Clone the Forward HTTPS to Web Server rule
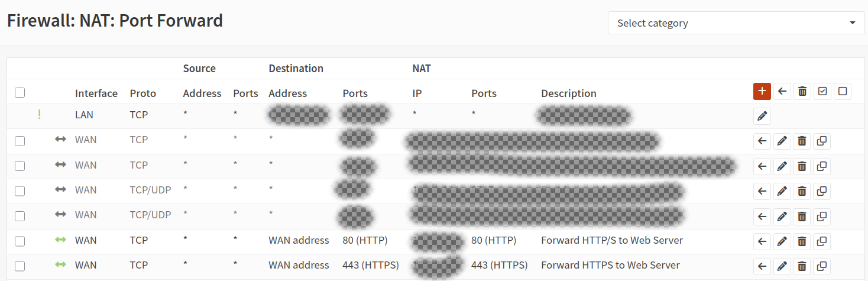868x281 pixels. [821, 266]
